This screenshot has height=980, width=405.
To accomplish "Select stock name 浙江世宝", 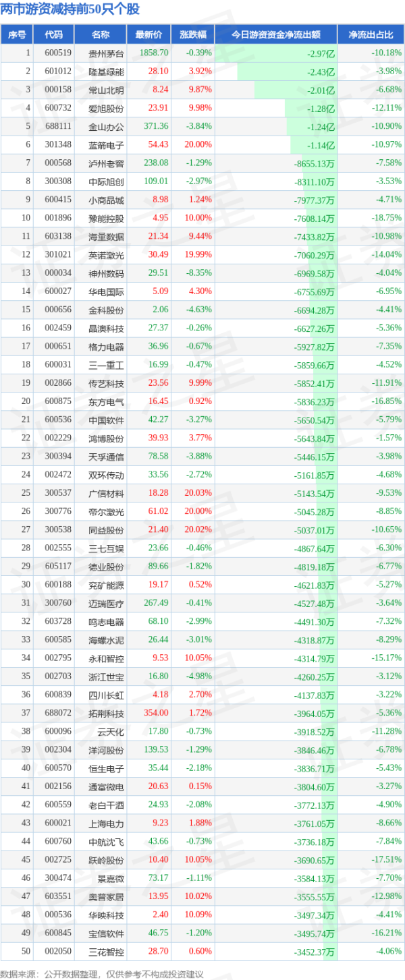I will coord(106,676).
